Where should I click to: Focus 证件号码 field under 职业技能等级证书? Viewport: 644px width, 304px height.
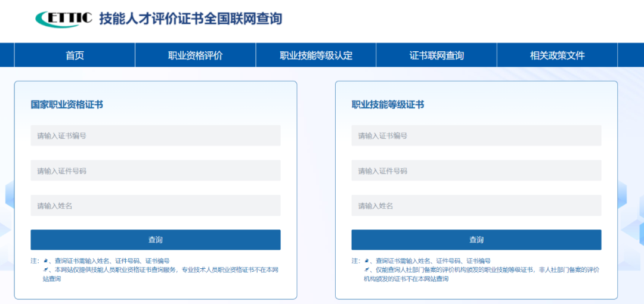pyautogui.click(x=476, y=171)
